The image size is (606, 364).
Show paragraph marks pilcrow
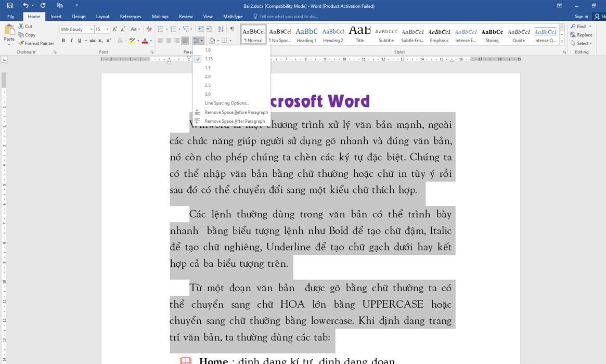click(x=232, y=29)
